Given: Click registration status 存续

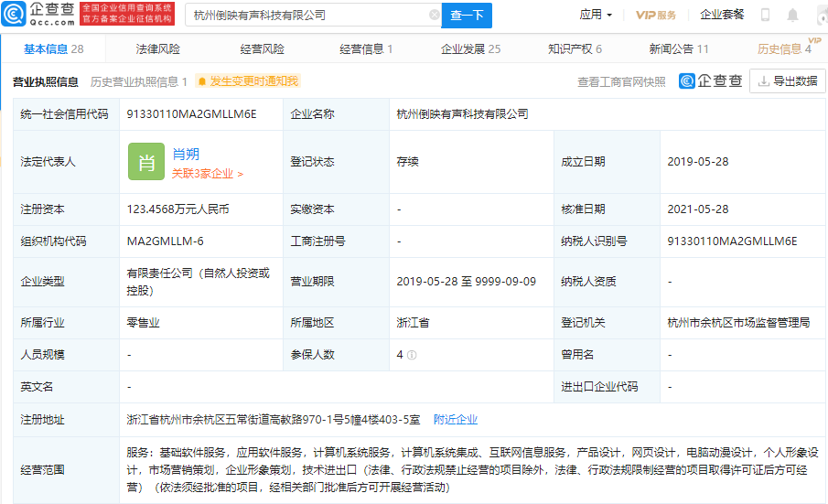Looking at the screenshot, I should click(408, 162).
